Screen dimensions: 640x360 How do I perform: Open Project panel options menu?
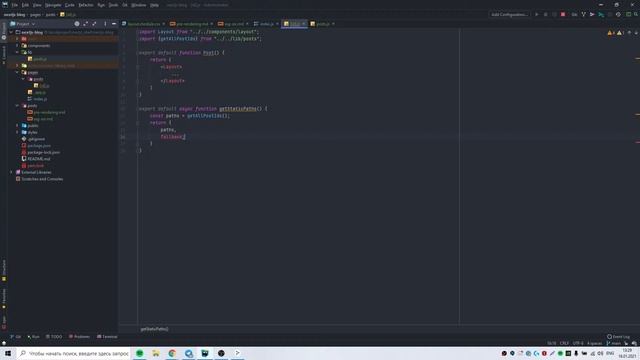(x=105, y=24)
